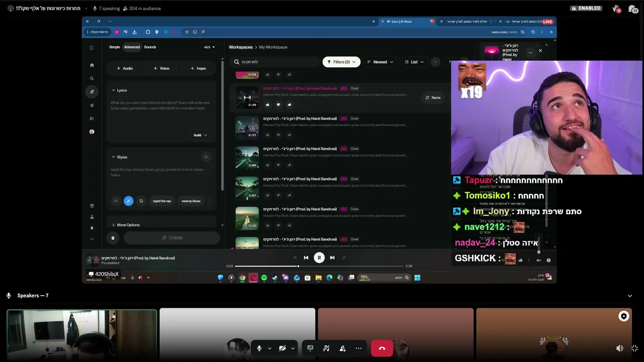
Task: Add the 'swamp blues' style tag
Action: [x=191, y=201]
